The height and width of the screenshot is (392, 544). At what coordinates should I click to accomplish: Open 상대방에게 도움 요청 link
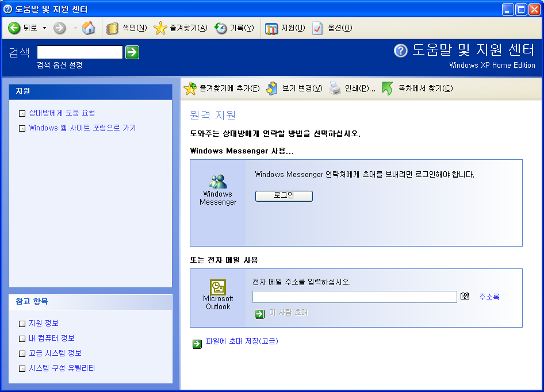[62, 113]
